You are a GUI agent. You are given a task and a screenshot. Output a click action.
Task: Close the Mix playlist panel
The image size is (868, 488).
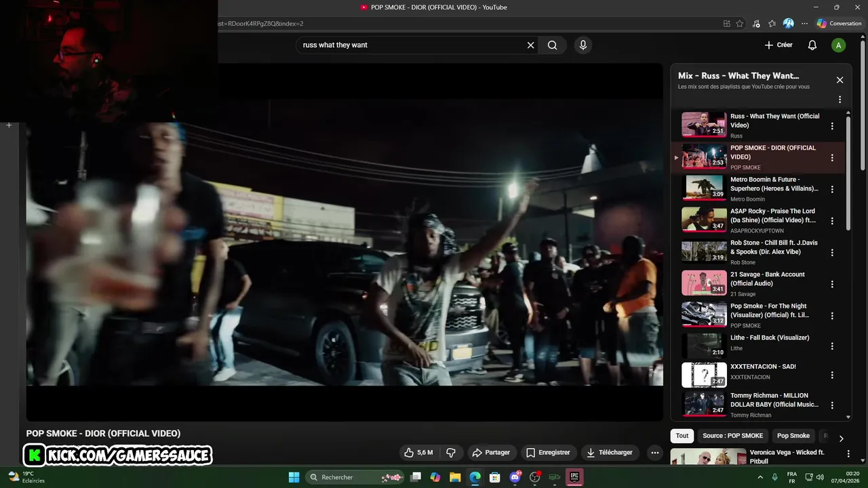tap(840, 80)
